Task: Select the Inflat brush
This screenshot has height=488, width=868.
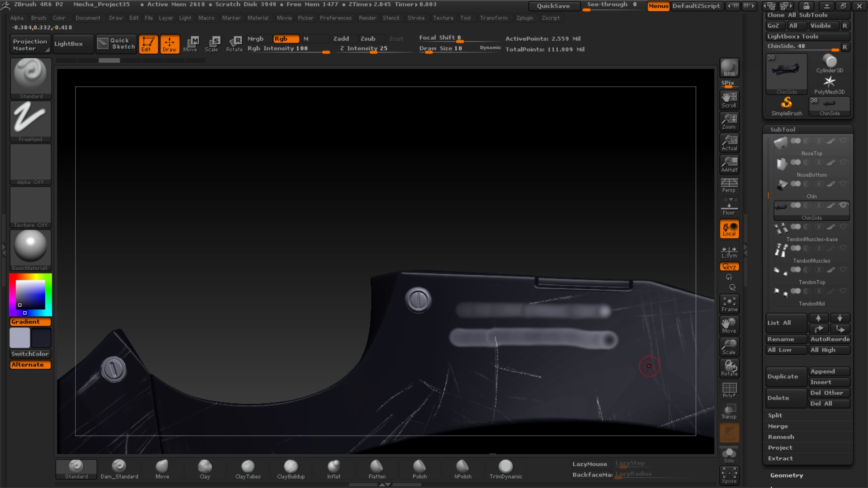Action: [x=334, y=469]
